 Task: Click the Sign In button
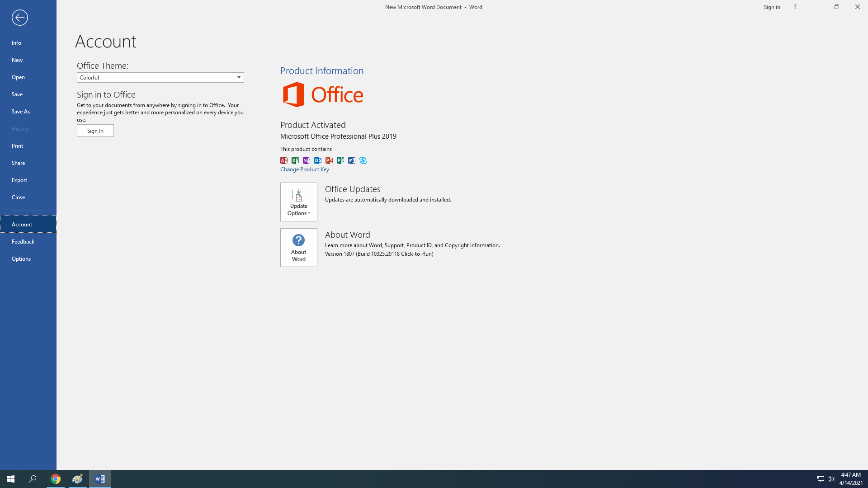coord(95,131)
